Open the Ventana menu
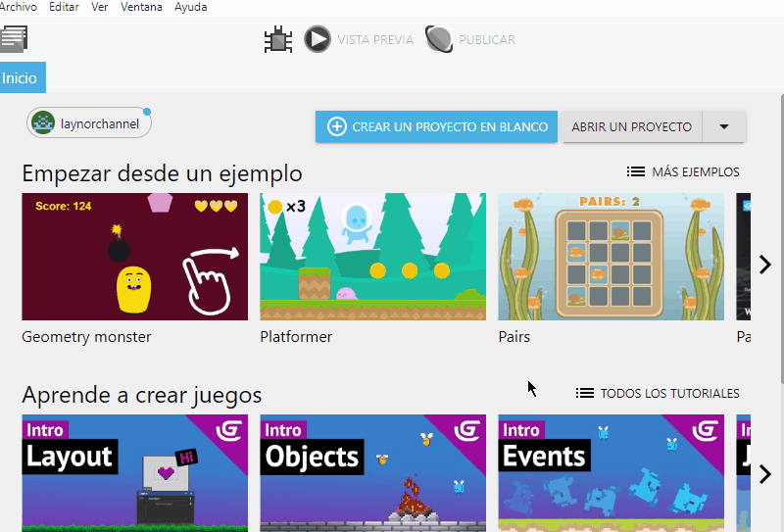Viewport: 784px width, 532px height. (142, 7)
